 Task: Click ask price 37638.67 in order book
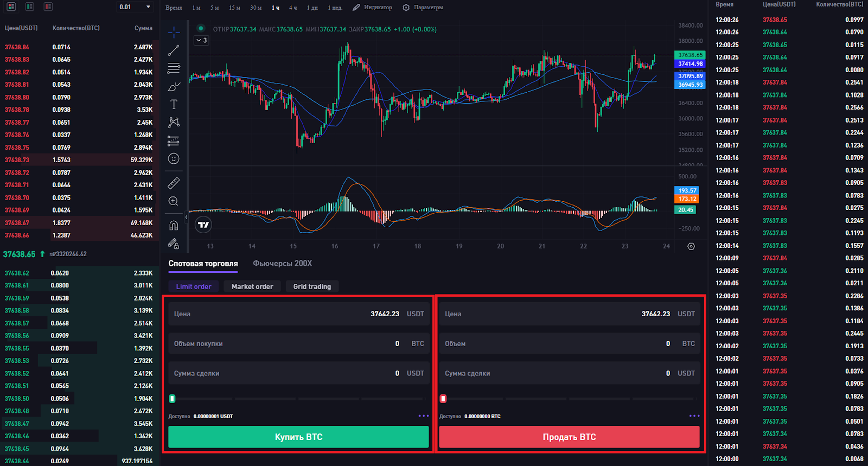tap(17, 223)
